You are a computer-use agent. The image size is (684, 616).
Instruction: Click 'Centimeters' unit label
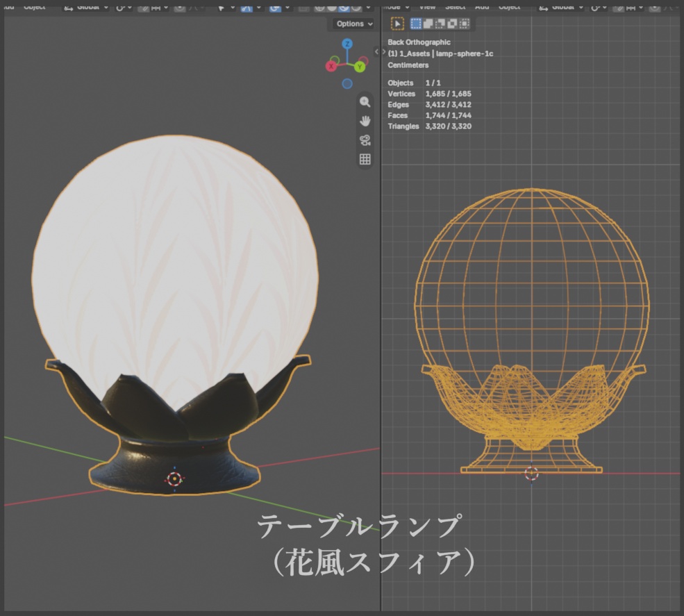[408, 65]
